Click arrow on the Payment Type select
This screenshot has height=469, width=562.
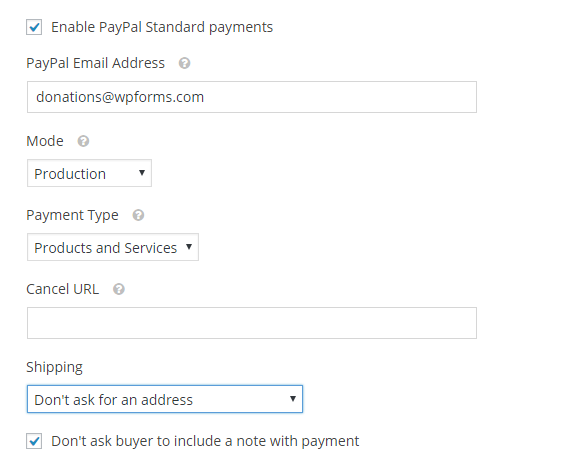(x=189, y=247)
